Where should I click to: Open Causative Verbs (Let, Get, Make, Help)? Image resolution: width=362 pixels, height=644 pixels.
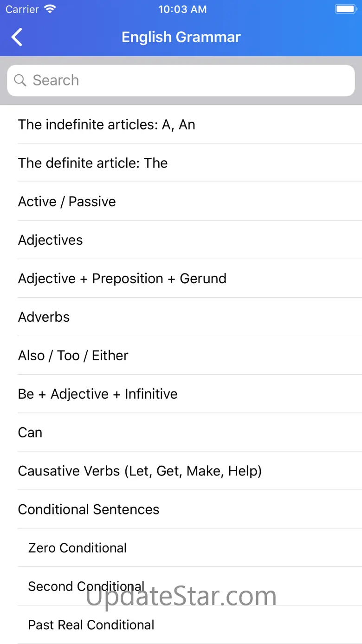(x=140, y=471)
